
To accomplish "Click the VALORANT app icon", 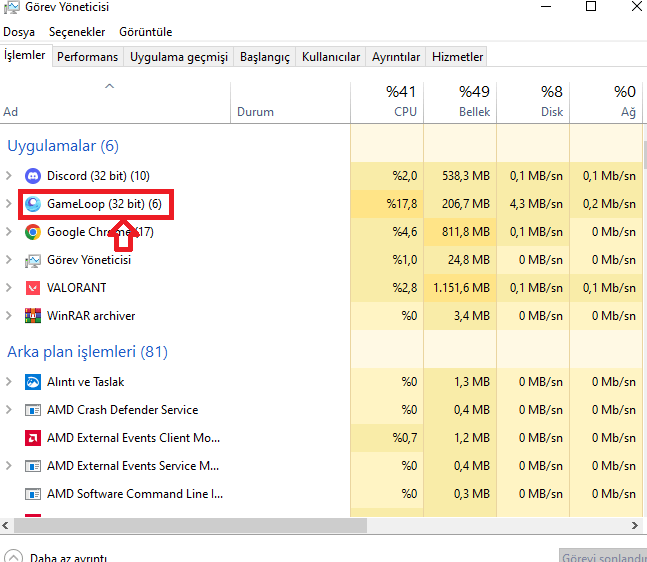I will click(33, 288).
